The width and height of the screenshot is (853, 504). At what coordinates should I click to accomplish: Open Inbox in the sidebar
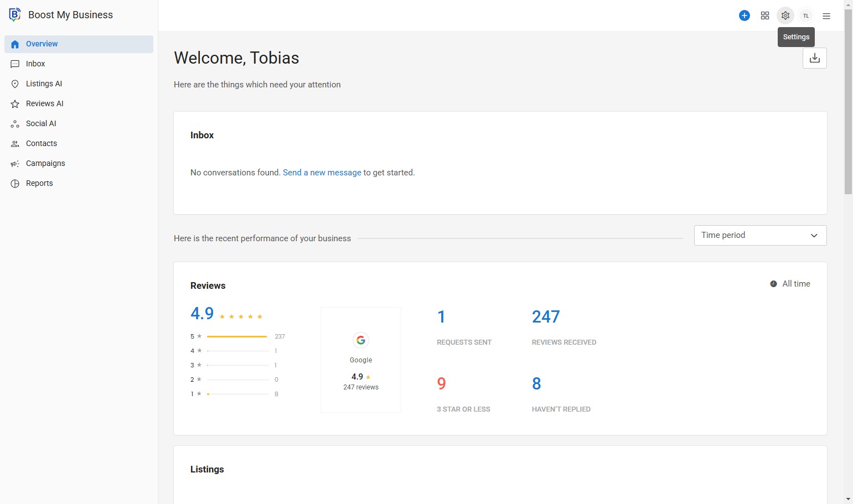(35, 64)
